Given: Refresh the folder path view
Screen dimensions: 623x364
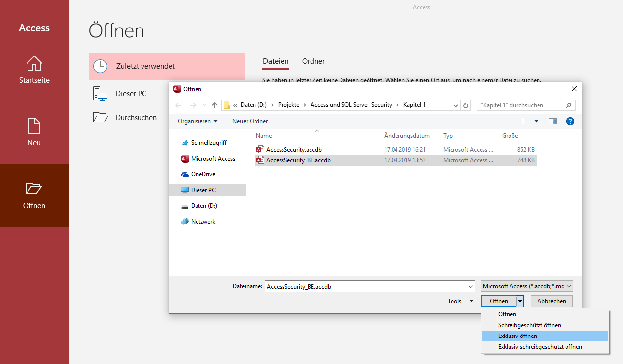Looking at the screenshot, I should pyautogui.click(x=466, y=105).
